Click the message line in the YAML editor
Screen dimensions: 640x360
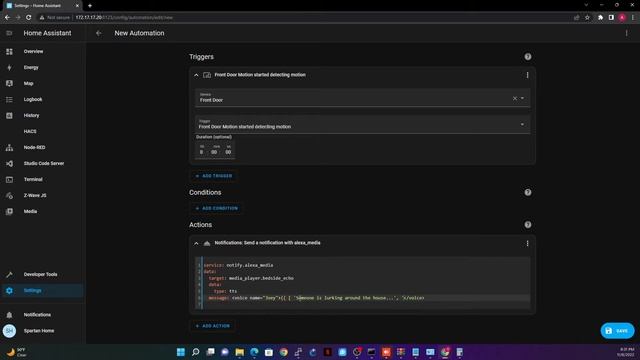click(x=316, y=298)
